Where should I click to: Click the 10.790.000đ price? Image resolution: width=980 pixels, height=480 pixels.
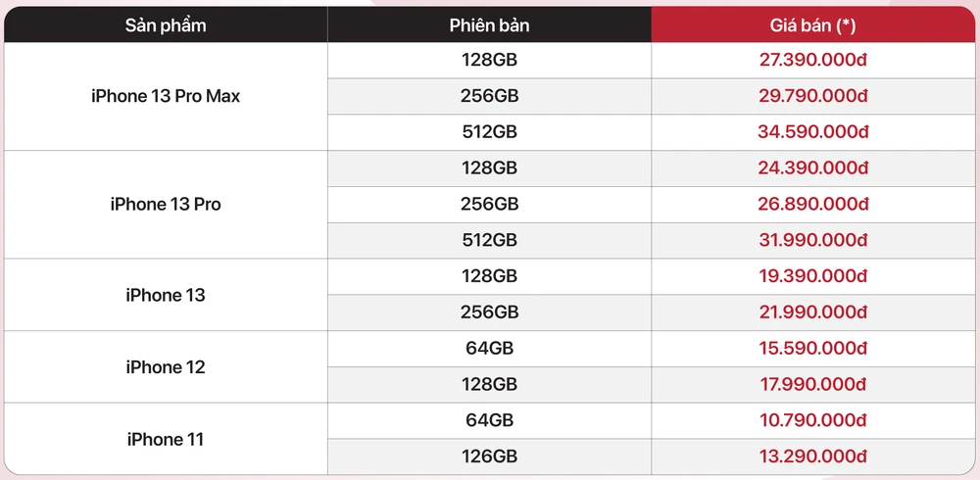pos(813,421)
